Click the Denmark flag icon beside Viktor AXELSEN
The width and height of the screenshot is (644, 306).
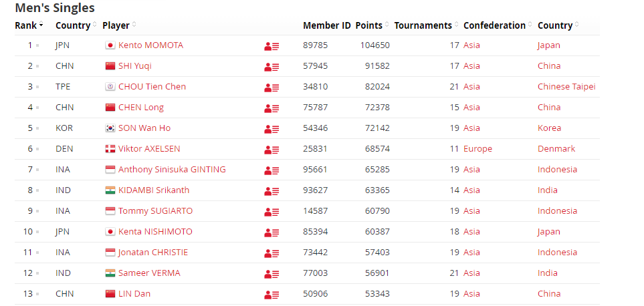click(x=110, y=149)
